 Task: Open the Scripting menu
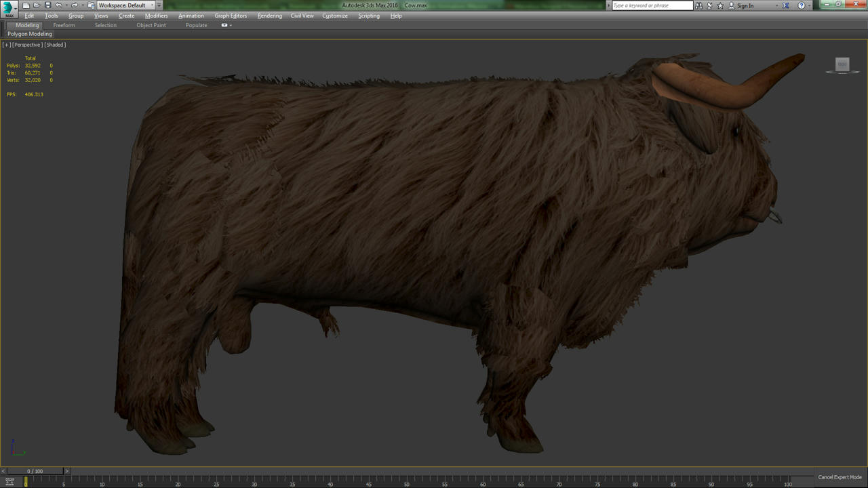pos(369,16)
